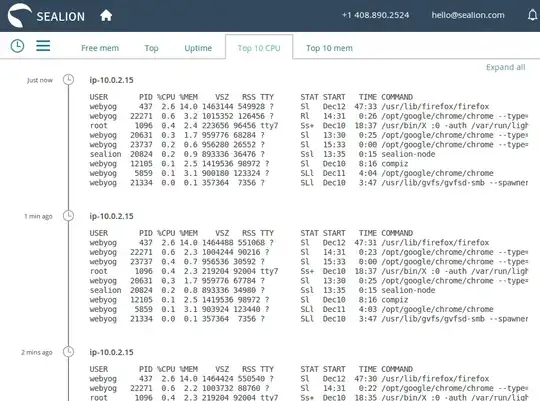The height and width of the screenshot is (401, 540).
Task: Click firefox row with time 47:31
Action: pos(289,243)
